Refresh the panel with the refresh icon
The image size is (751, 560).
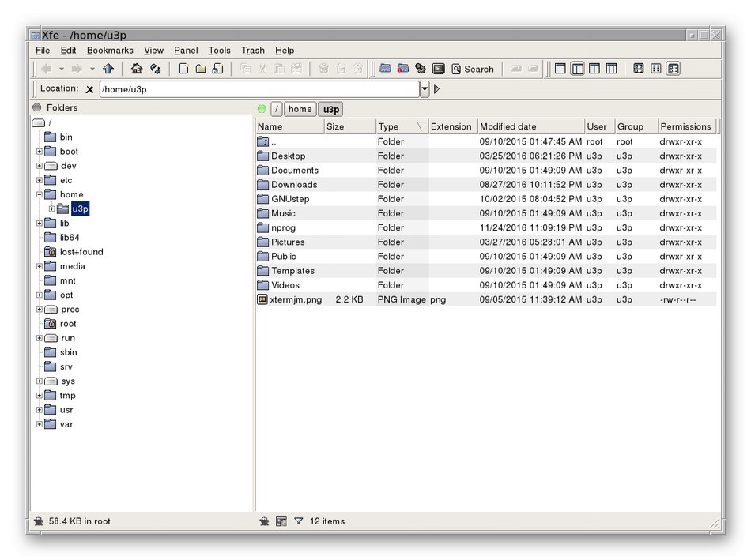[x=156, y=70]
